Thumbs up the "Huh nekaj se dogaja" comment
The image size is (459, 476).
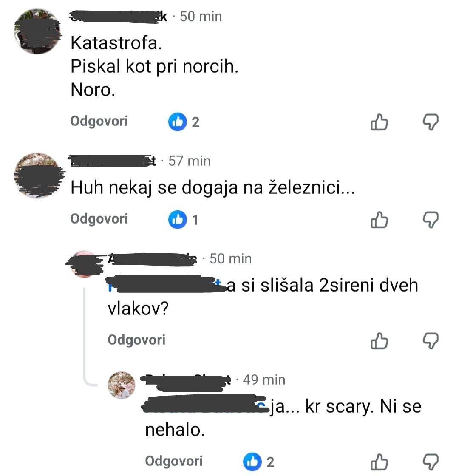[379, 220]
